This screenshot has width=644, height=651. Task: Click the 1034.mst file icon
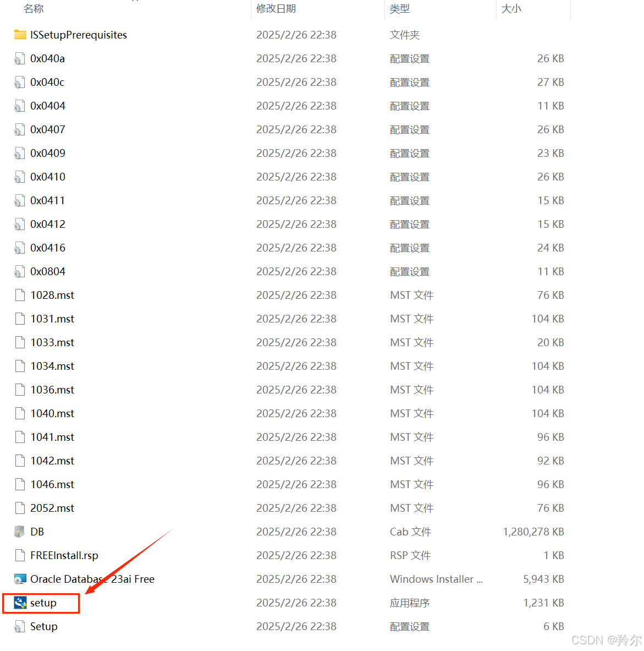coord(20,366)
